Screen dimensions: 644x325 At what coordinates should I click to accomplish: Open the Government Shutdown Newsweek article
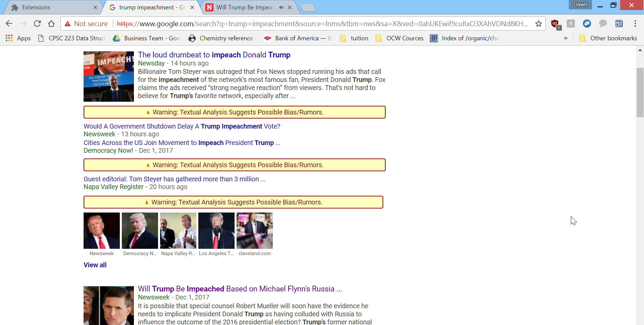tap(182, 126)
